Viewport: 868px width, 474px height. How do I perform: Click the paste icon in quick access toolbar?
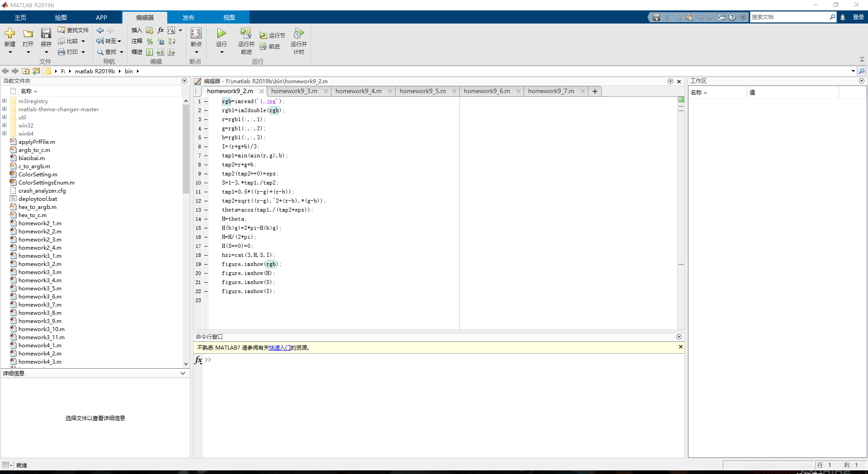[689, 17]
